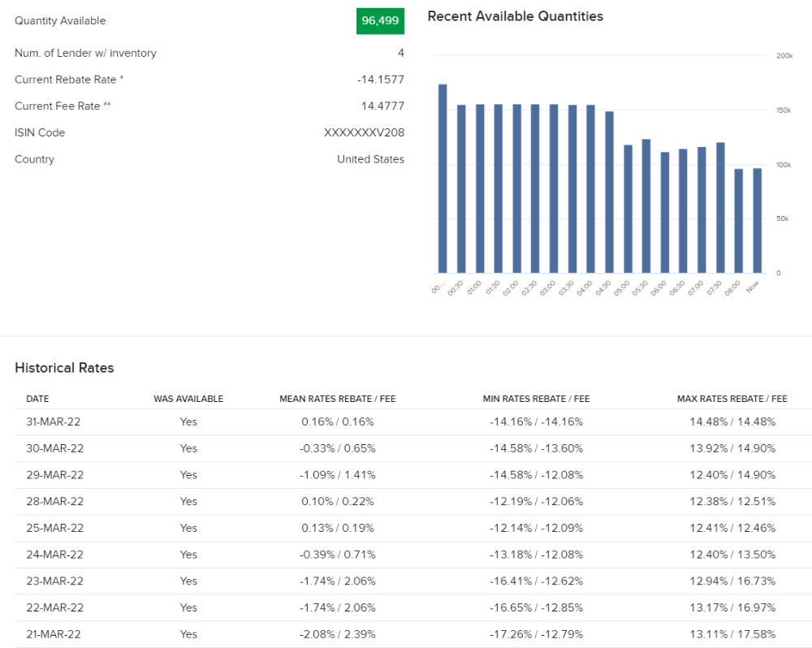812x648 pixels.
Task: Click the Current Fee Rate value 14.4777
Action: (382, 106)
